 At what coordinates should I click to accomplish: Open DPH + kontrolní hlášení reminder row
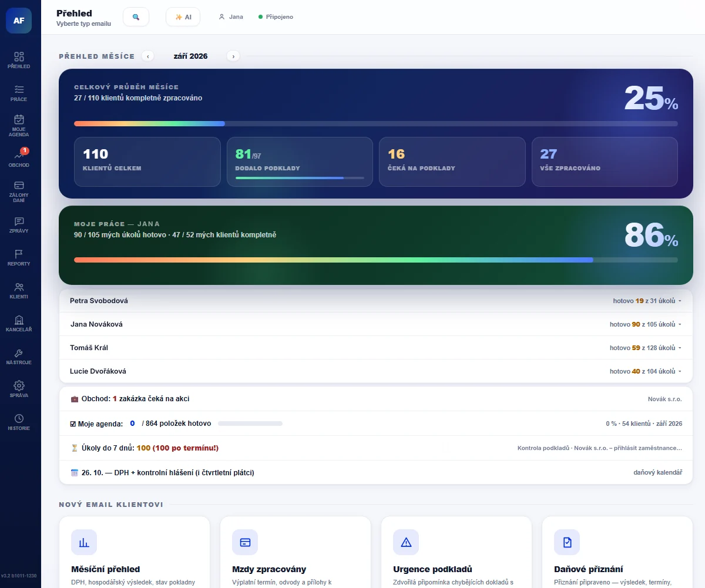[376, 473]
